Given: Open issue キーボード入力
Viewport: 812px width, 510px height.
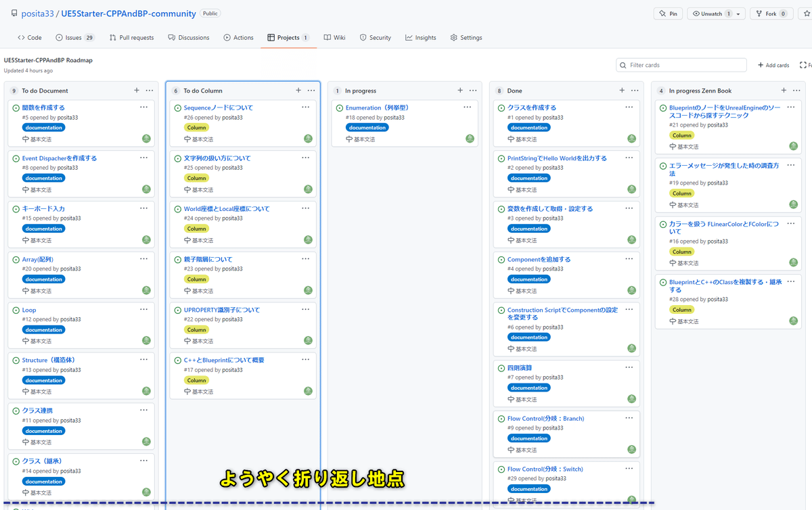Looking at the screenshot, I should pos(43,209).
